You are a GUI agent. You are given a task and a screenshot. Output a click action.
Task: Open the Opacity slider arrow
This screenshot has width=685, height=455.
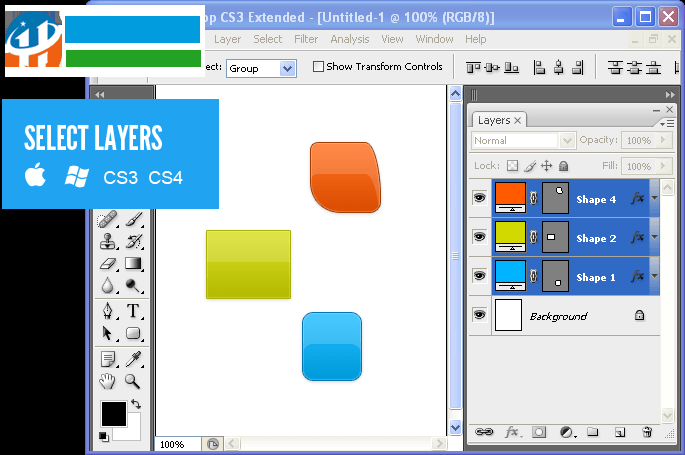[x=663, y=140]
